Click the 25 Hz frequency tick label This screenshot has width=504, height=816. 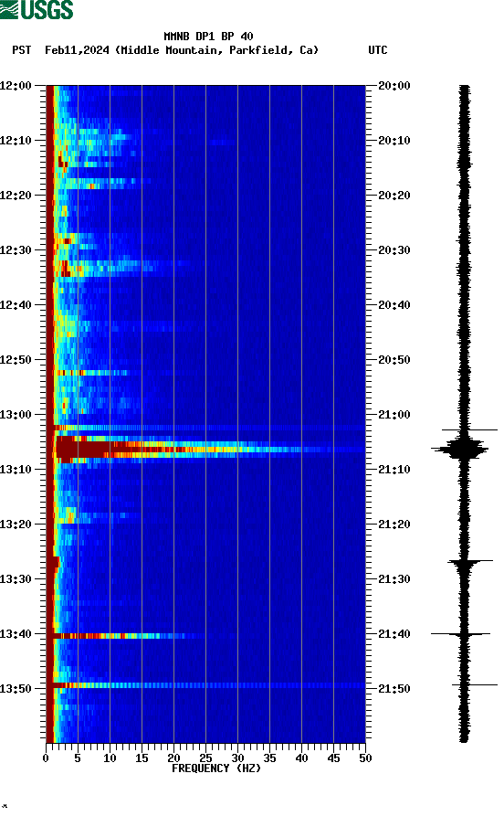tap(205, 758)
